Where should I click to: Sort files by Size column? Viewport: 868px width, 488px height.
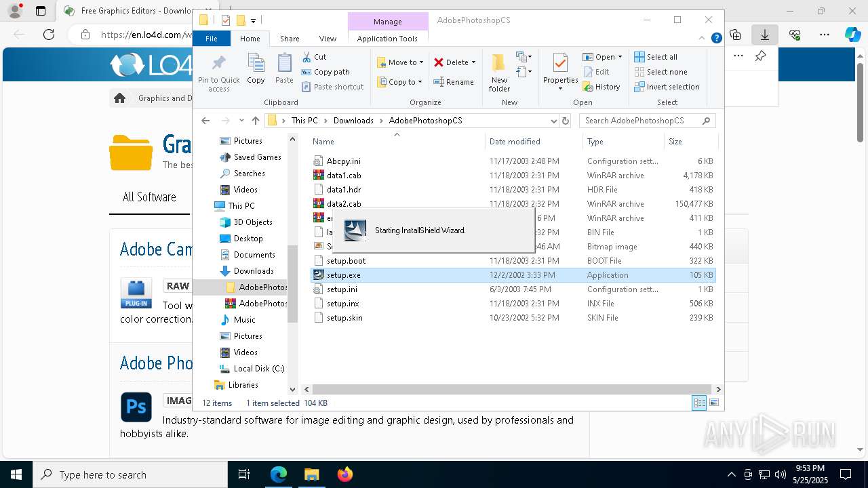[x=690, y=141]
